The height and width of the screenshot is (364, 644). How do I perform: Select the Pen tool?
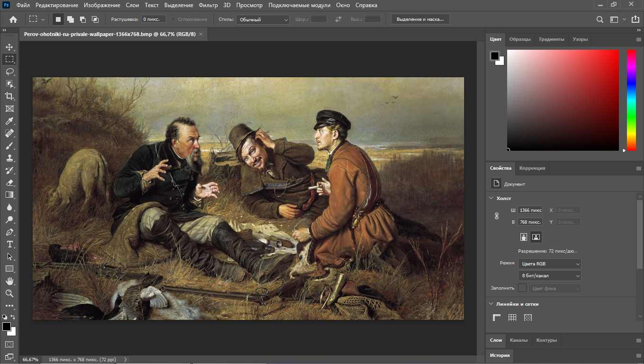point(9,232)
